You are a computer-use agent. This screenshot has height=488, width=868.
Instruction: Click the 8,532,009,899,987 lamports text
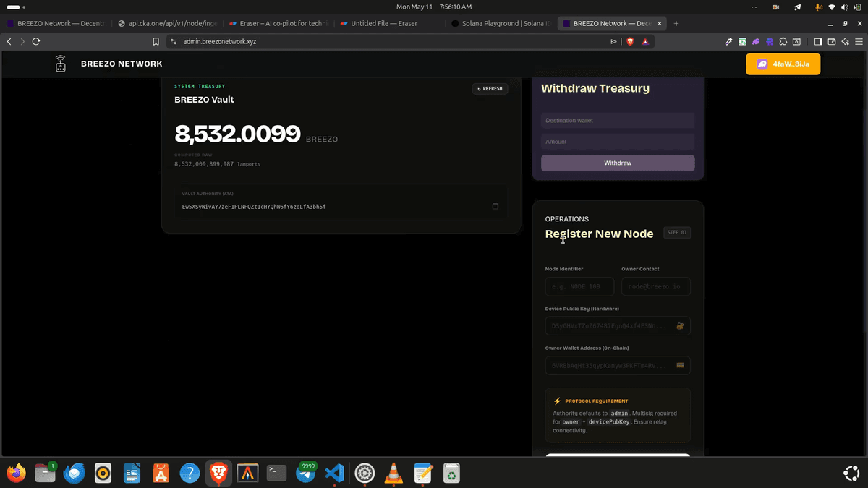(x=218, y=164)
